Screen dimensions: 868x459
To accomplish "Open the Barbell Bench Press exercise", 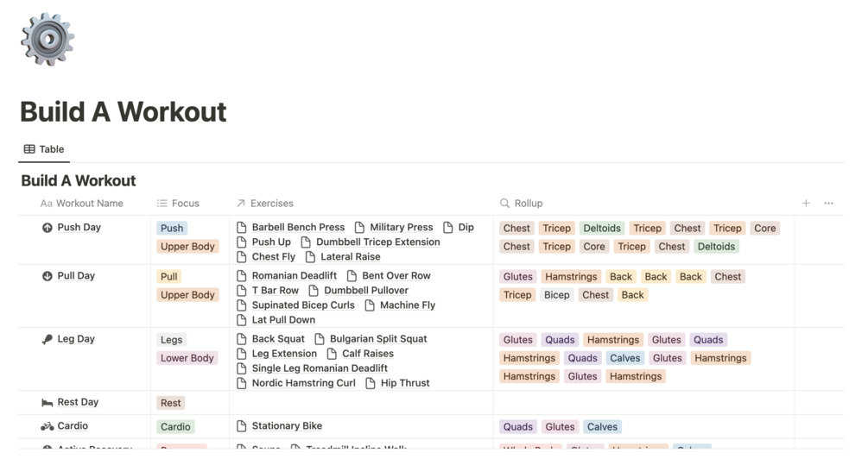I will point(298,227).
